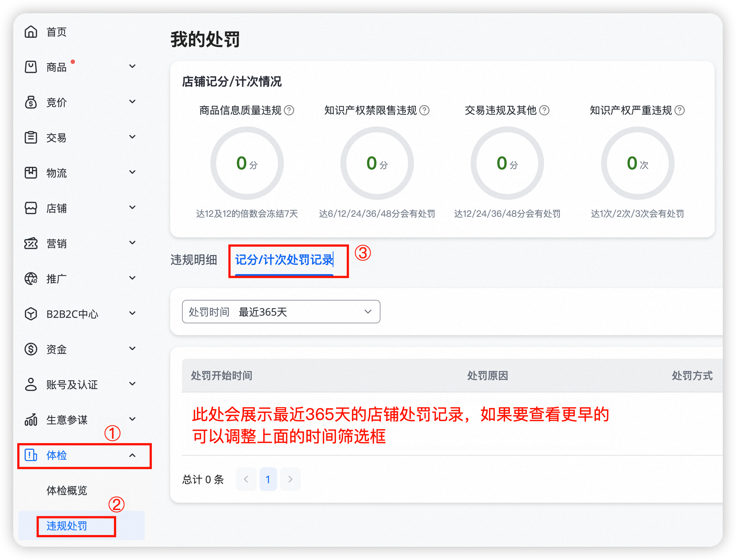Select the 商品 products icon
Screen dimensions: 736x560
[32, 67]
